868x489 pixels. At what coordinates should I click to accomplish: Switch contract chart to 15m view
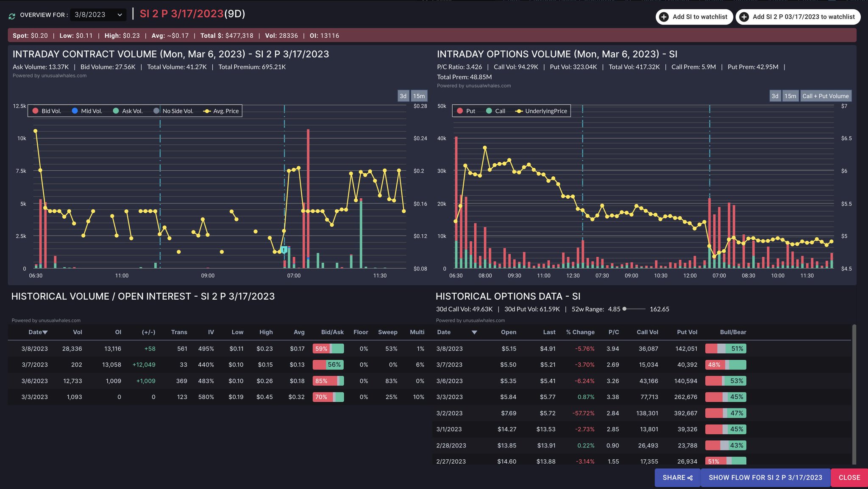click(419, 96)
